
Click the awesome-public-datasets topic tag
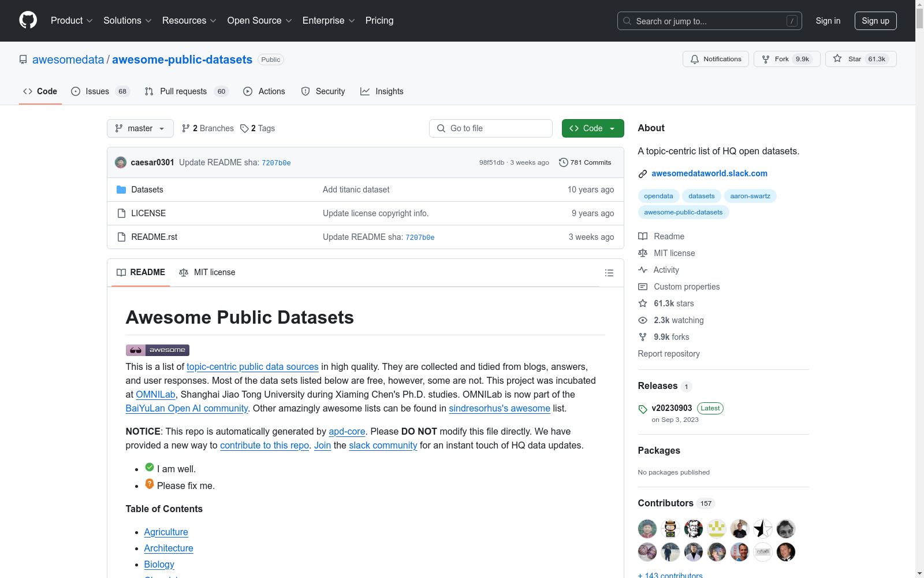click(684, 212)
